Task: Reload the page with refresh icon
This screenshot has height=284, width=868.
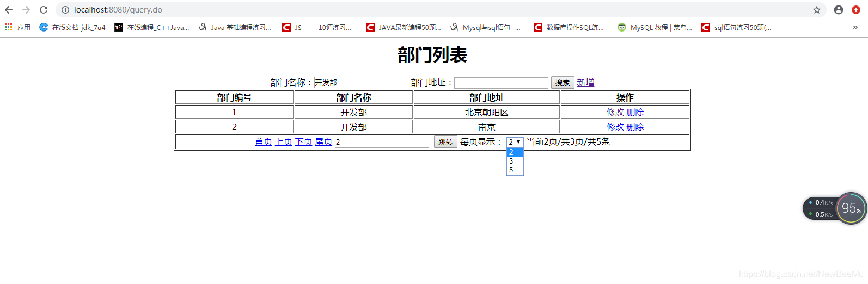Action: (x=44, y=10)
